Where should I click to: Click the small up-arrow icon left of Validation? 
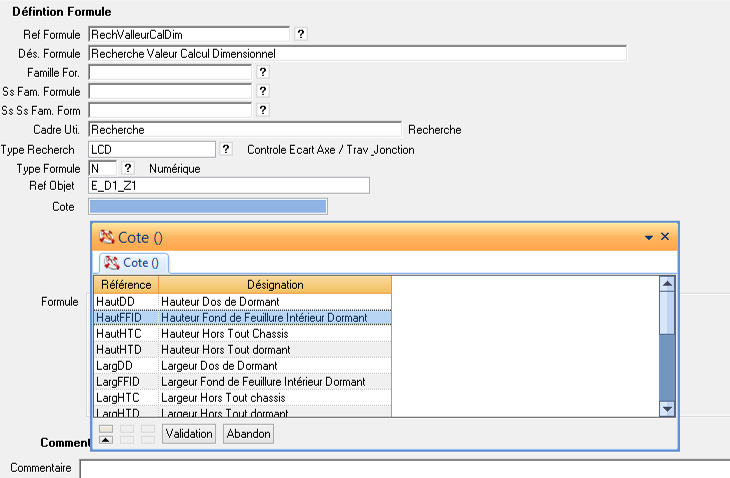point(106,440)
